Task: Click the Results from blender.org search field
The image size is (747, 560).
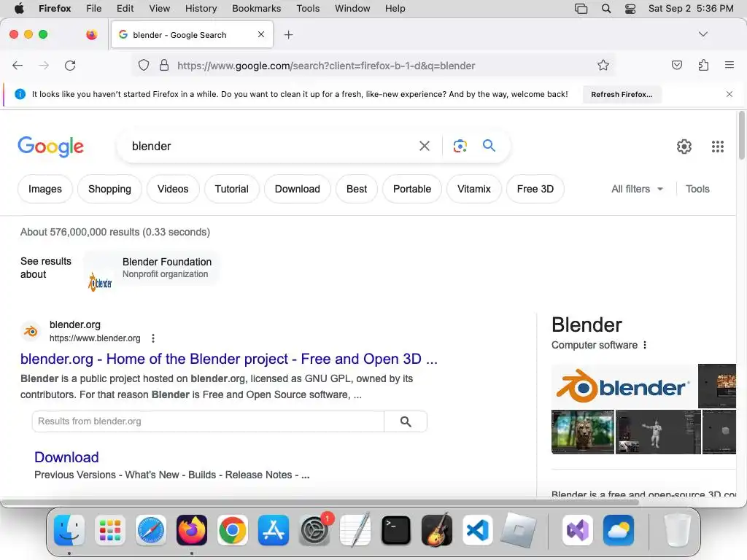Action: click(208, 421)
